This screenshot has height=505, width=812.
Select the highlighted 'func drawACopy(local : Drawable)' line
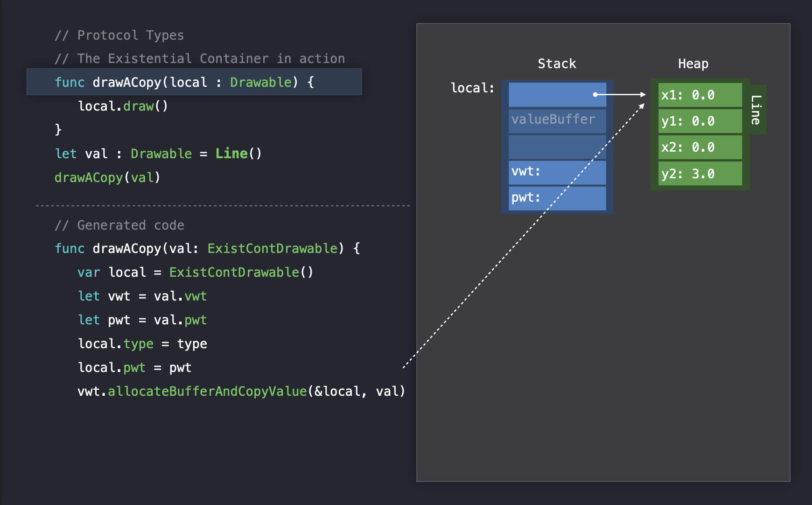point(194,82)
